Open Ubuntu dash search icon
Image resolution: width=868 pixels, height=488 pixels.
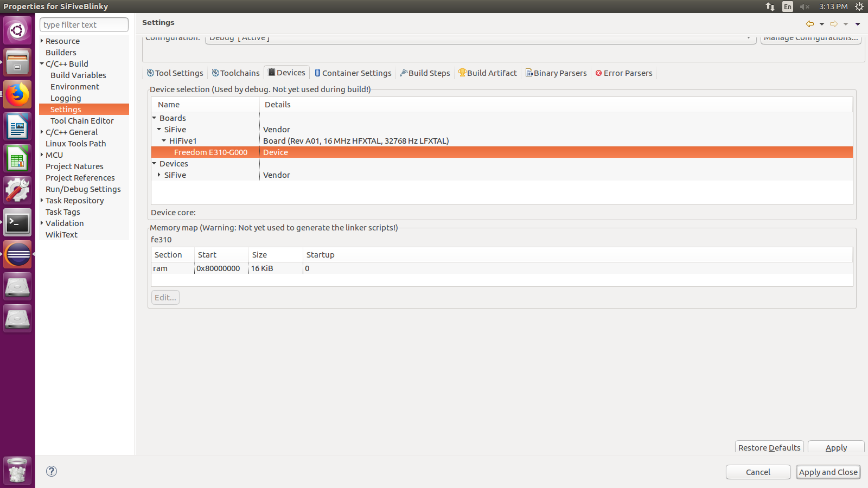coord(17,30)
